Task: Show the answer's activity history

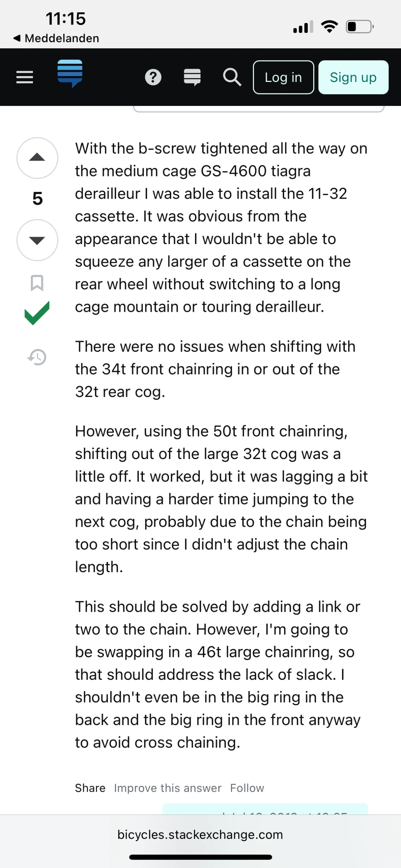Action: [x=37, y=357]
